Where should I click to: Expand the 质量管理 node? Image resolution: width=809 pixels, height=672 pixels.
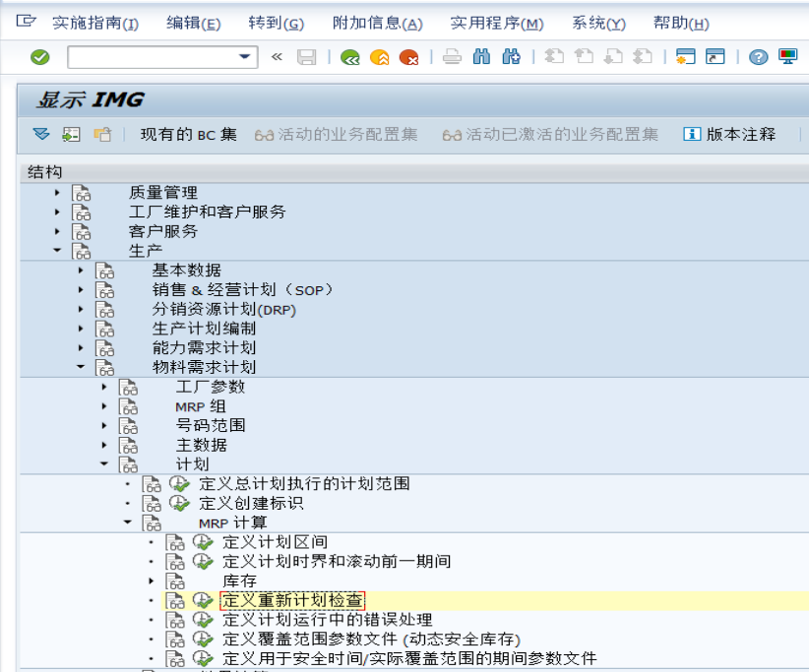coord(57,193)
